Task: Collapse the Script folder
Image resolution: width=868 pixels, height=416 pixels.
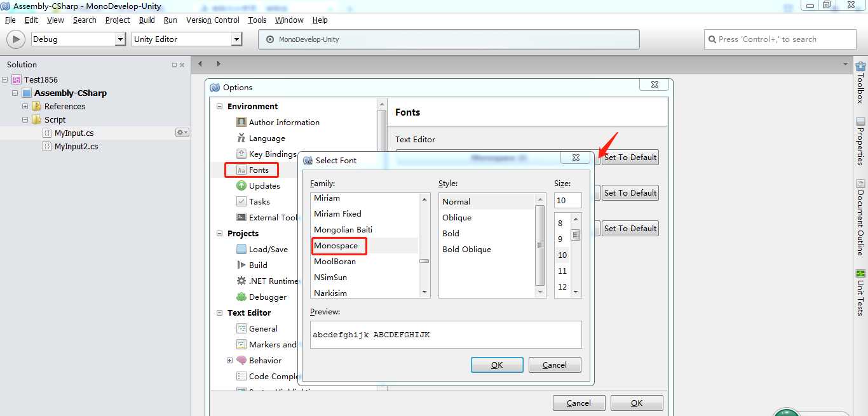Action: [25, 119]
